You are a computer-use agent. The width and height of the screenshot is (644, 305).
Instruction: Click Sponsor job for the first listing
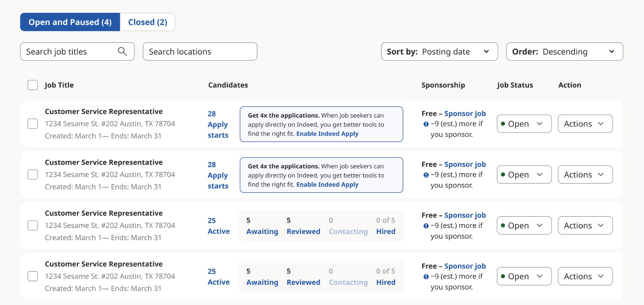pos(465,113)
